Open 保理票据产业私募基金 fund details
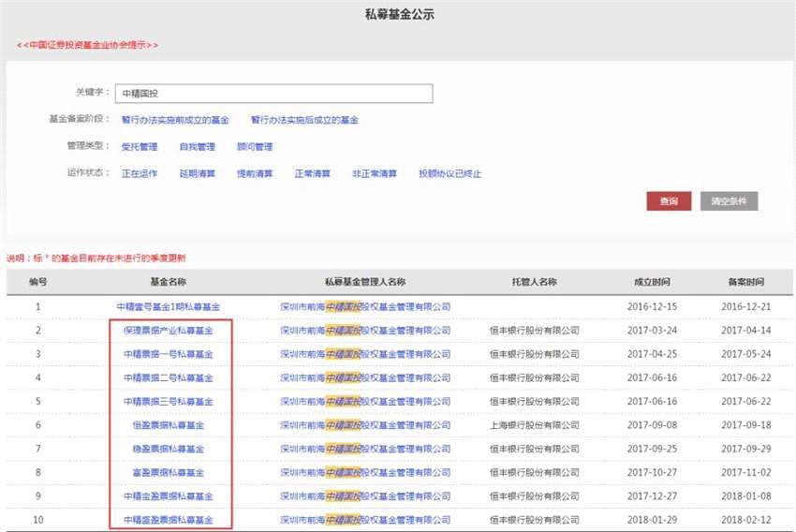This screenshot has width=796, height=532. click(x=169, y=331)
